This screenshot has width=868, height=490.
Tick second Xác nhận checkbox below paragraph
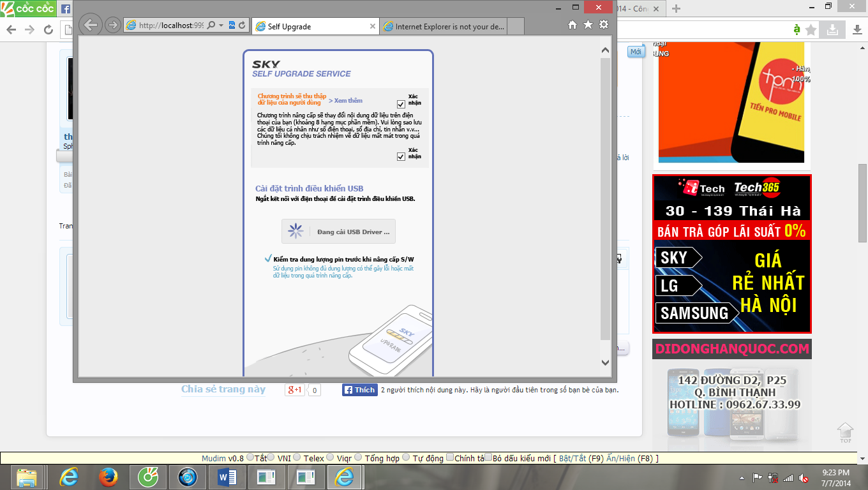pyautogui.click(x=401, y=157)
